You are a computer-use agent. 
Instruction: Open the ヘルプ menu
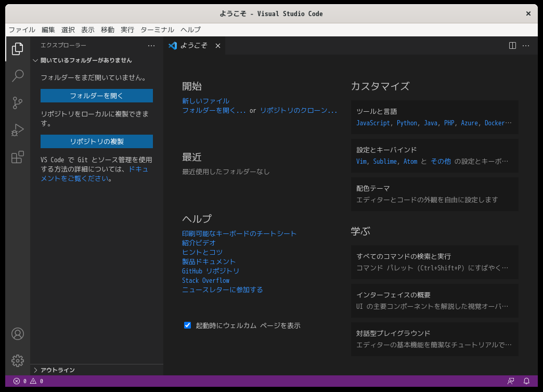(190, 30)
